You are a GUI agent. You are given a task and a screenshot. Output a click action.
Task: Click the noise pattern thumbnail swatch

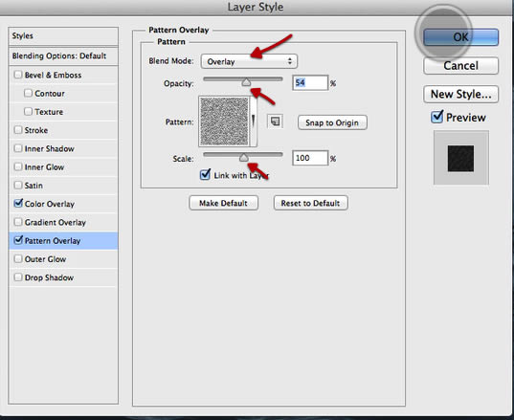pyautogui.click(x=224, y=122)
